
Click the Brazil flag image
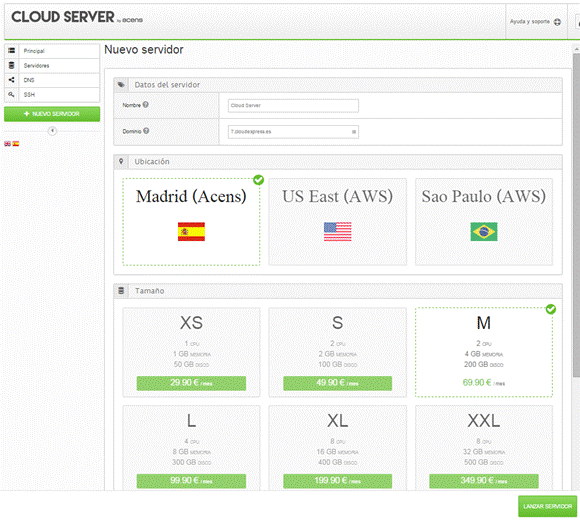click(484, 232)
